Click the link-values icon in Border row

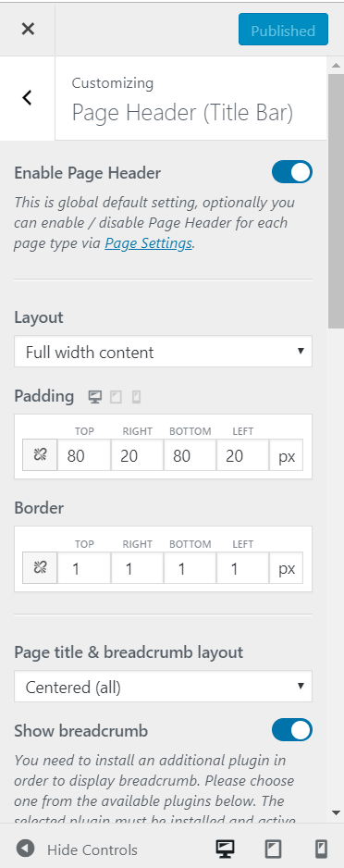pyautogui.click(x=40, y=568)
